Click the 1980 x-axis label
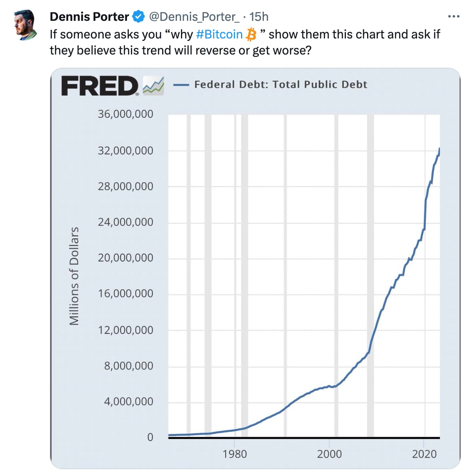The width and height of the screenshot is (470, 476). pyautogui.click(x=235, y=454)
